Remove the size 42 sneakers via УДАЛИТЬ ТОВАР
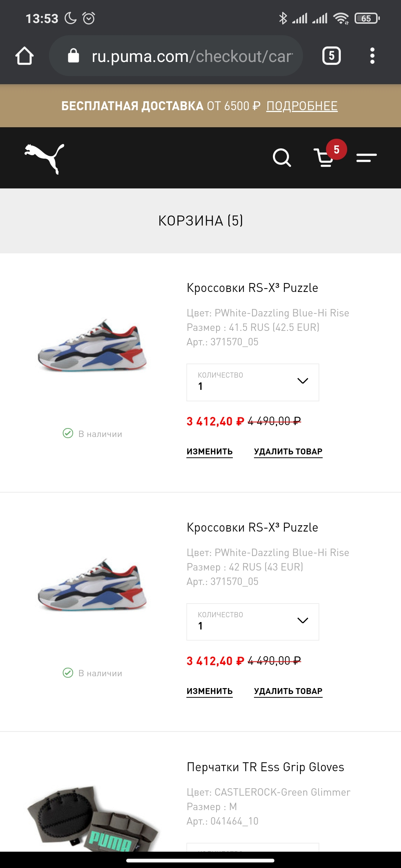 tap(288, 691)
